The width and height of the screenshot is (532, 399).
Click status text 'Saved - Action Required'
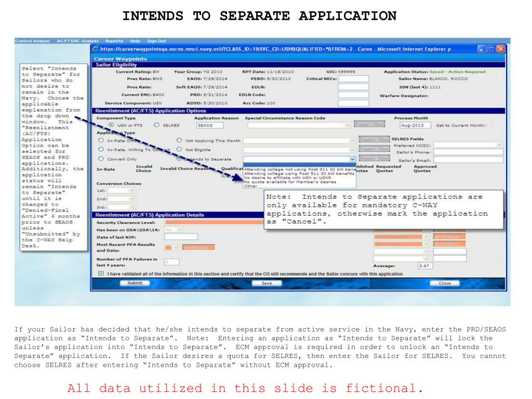pyautogui.click(x=457, y=72)
